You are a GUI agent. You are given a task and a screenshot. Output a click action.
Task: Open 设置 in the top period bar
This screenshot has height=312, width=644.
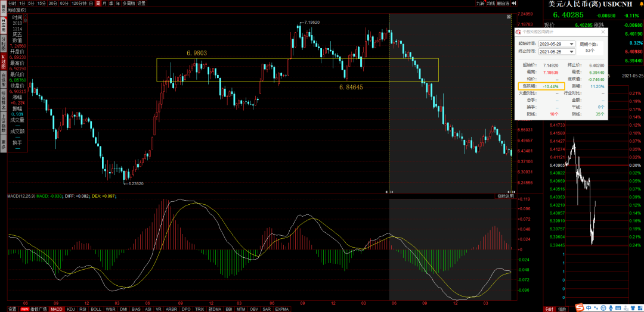click(x=141, y=4)
